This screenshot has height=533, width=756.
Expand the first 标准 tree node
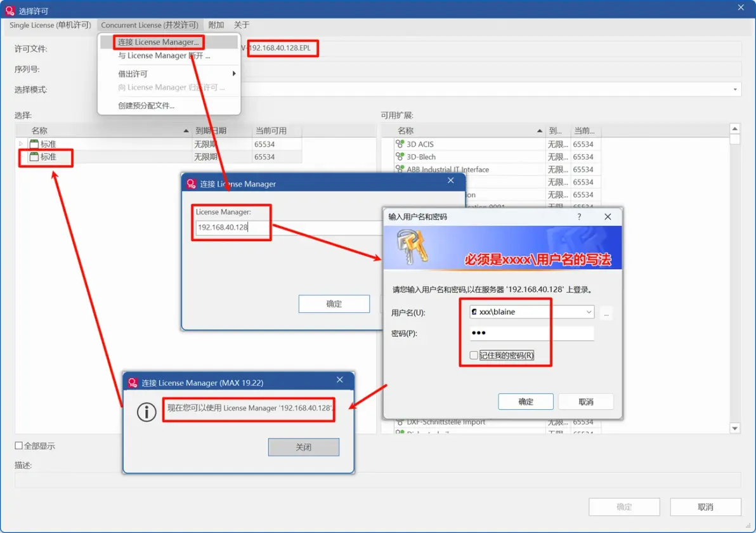coord(21,144)
